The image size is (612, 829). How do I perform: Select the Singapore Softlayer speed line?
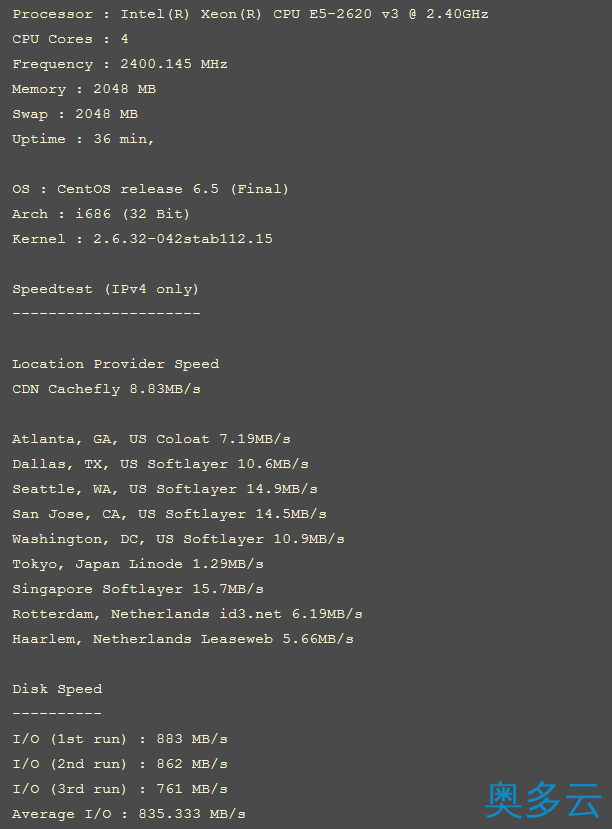[x=138, y=589]
